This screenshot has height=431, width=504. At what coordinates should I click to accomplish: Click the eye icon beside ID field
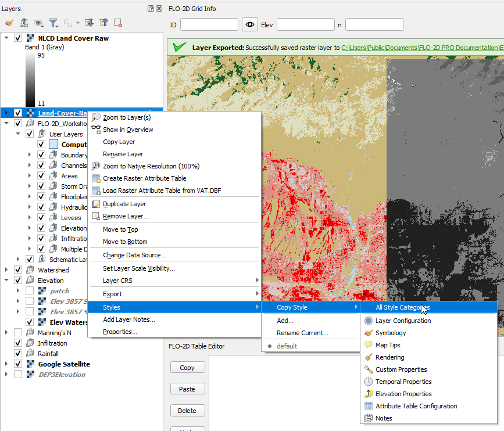(x=250, y=24)
